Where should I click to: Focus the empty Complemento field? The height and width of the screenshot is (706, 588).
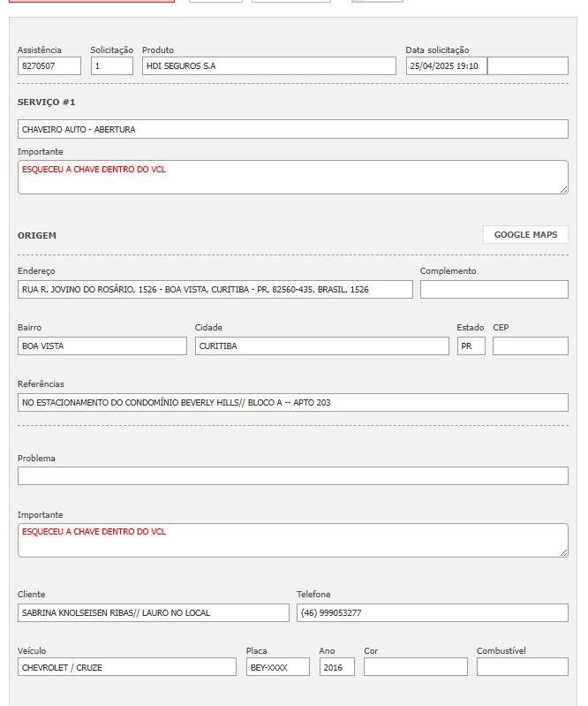tap(494, 290)
